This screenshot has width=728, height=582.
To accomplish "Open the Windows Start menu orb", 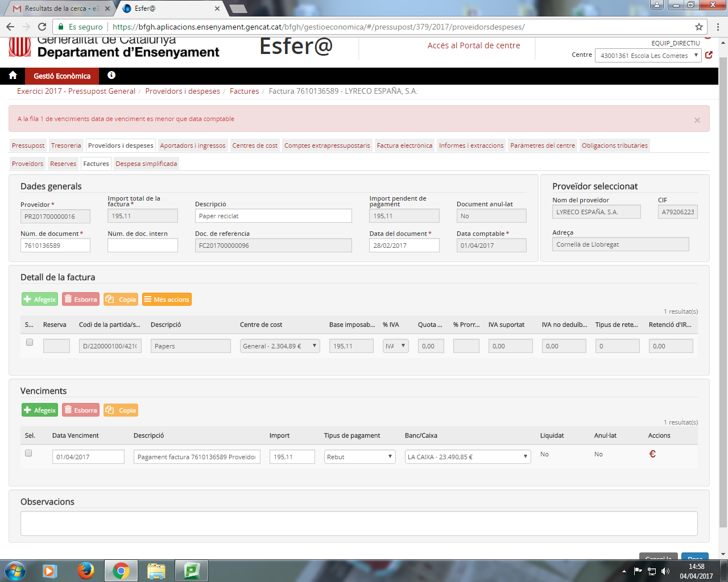I will 15,570.
